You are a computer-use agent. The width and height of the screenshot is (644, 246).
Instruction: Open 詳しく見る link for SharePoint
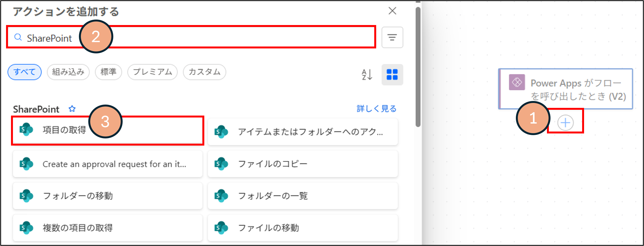(376, 109)
